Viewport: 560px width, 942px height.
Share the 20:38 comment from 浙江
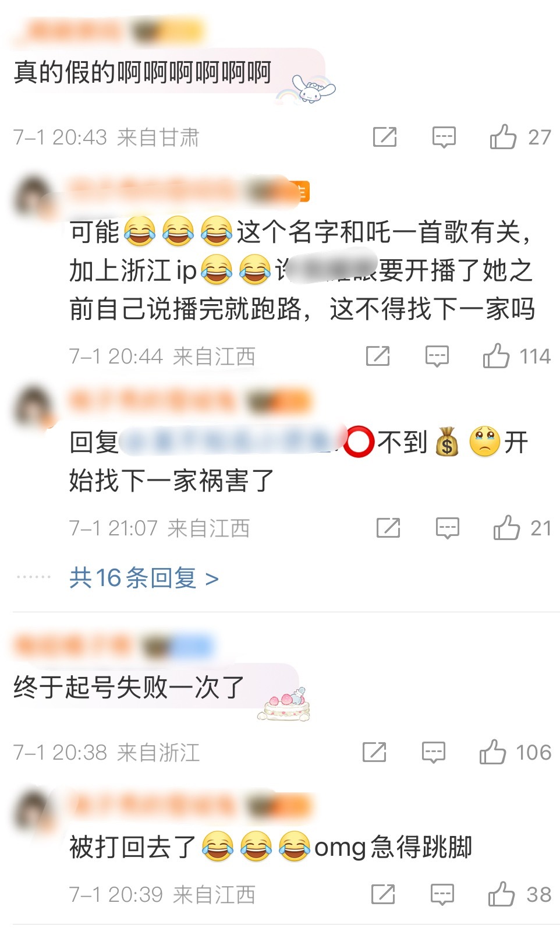pyautogui.click(x=374, y=752)
